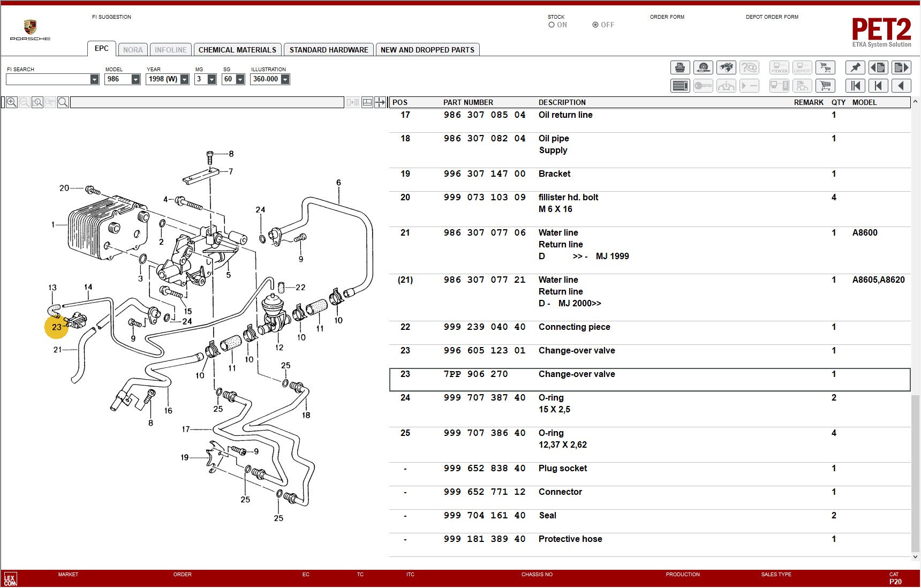Open the STANDARD HARDWARE tab
The height and width of the screenshot is (588, 921).
tap(329, 50)
